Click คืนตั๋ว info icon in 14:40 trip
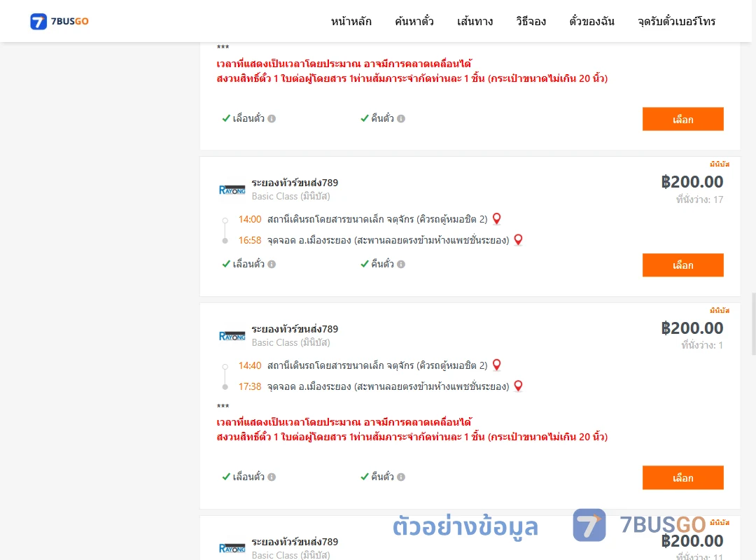Viewport: 756px width, 560px height. click(x=401, y=477)
